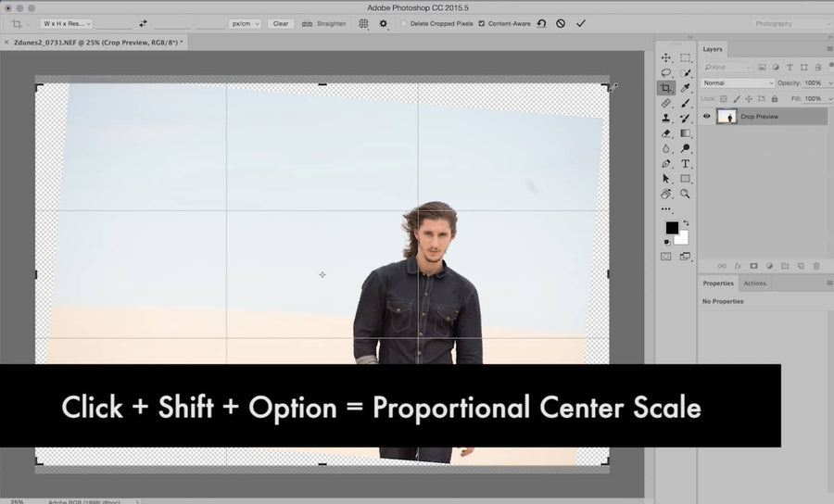Click the add layer mask icon
This screenshot has width=834, height=504.
click(x=753, y=266)
